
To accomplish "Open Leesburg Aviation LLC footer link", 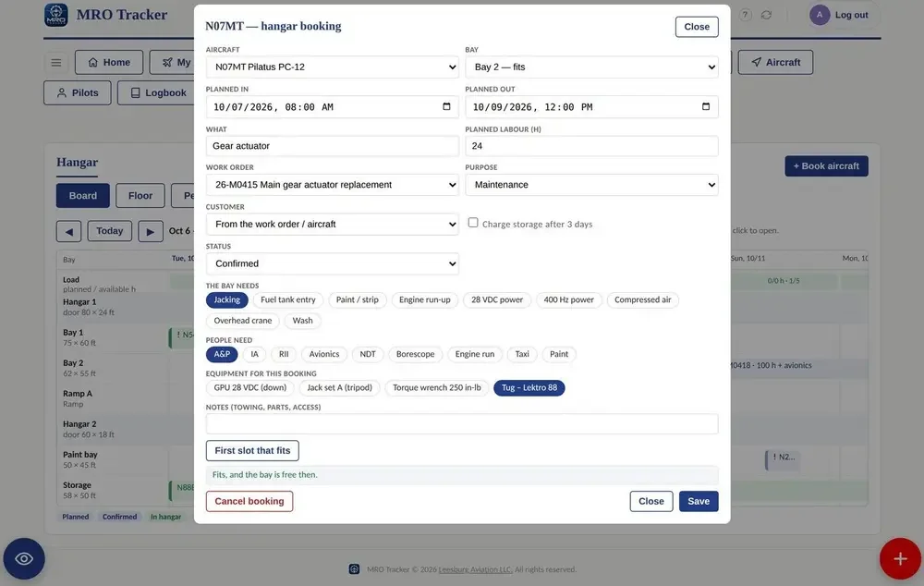I will [476, 569].
